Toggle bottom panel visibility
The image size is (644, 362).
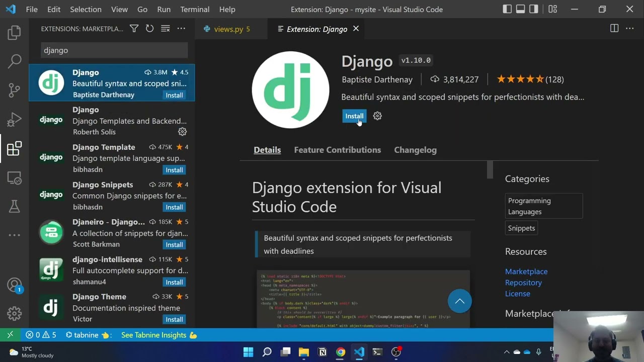coord(520,9)
